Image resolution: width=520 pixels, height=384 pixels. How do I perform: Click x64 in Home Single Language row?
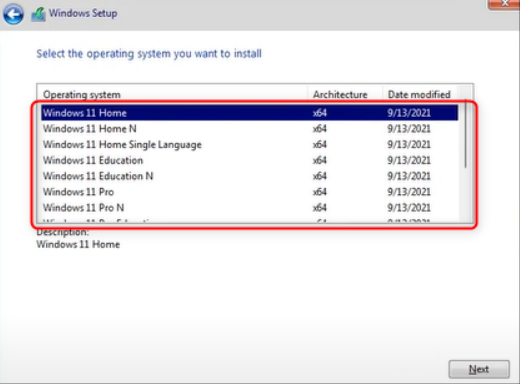[x=320, y=144]
